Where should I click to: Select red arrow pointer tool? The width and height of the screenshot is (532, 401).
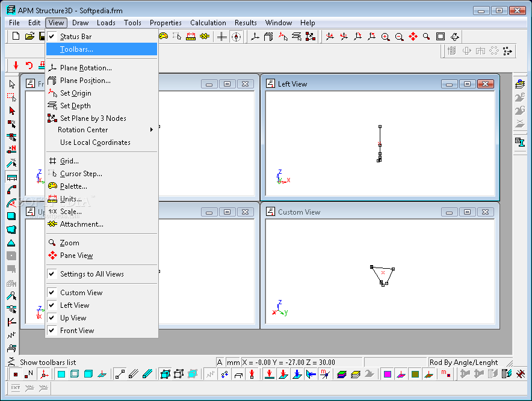[12, 111]
